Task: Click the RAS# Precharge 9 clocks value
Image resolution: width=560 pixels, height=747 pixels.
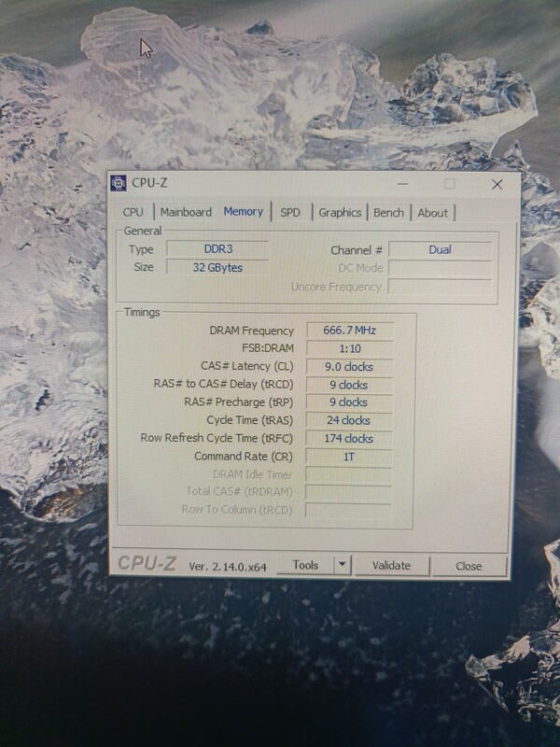Action: [x=348, y=402]
